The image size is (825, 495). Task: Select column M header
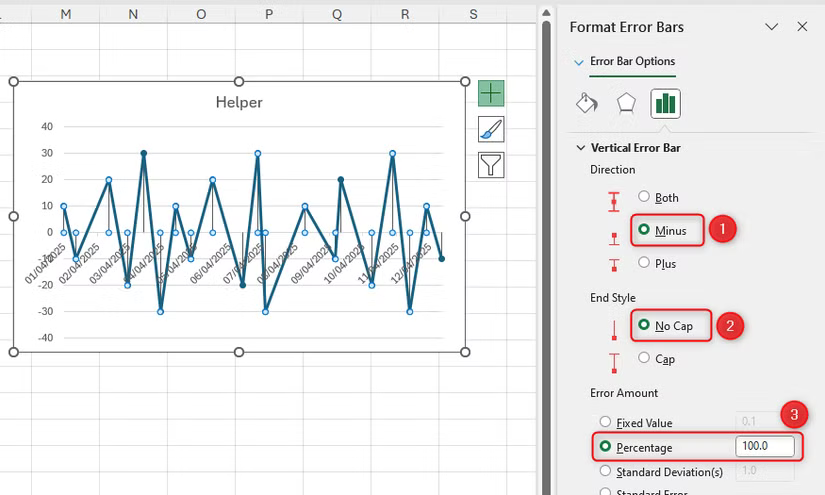(66, 14)
